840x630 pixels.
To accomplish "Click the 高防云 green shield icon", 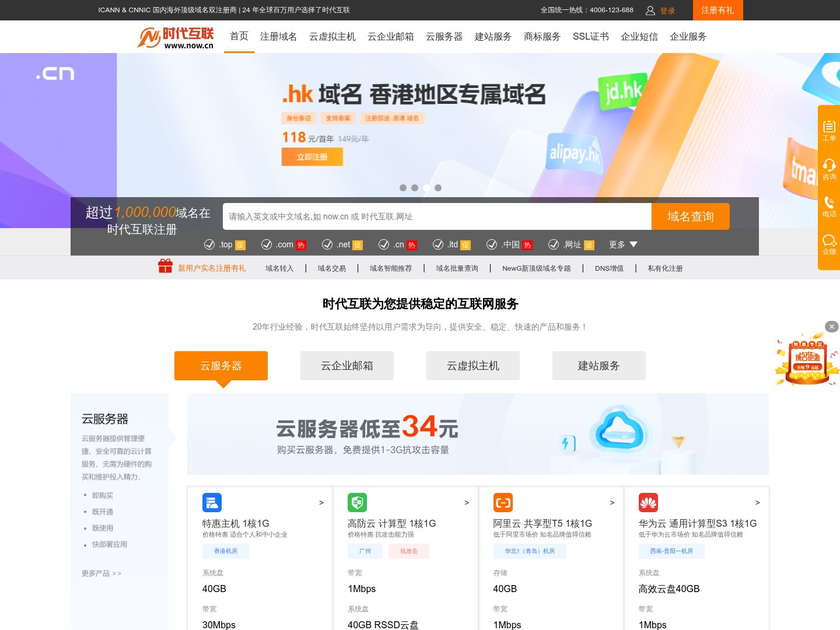I will [357, 502].
